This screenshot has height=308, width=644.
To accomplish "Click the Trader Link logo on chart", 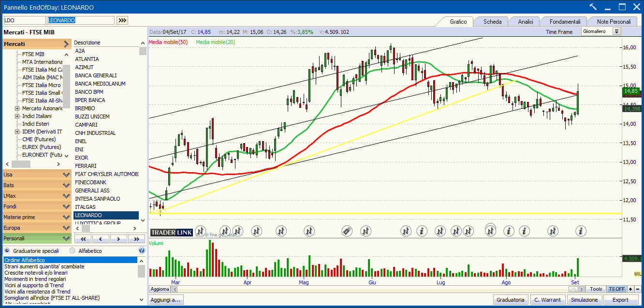I will coord(172,232).
